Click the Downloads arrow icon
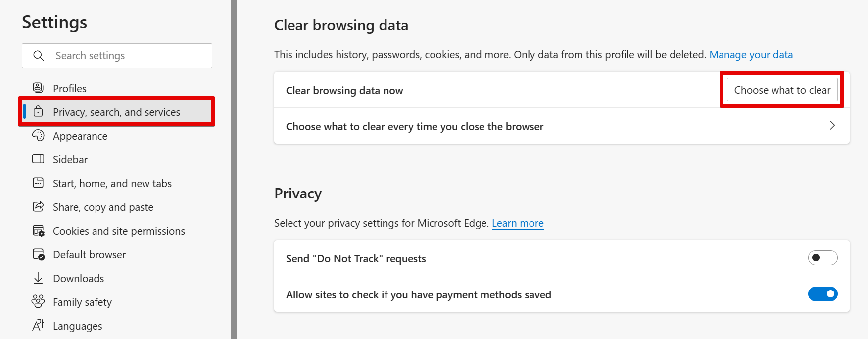The image size is (868, 339). 38,278
